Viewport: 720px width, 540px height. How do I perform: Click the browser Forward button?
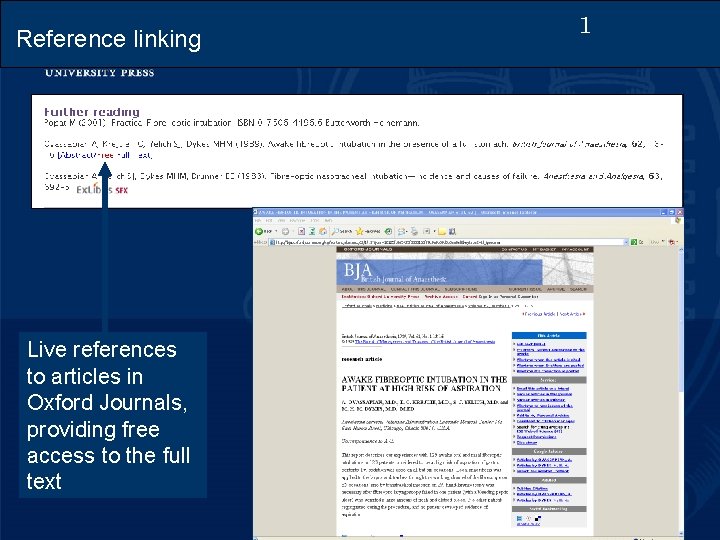pos(286,231)
